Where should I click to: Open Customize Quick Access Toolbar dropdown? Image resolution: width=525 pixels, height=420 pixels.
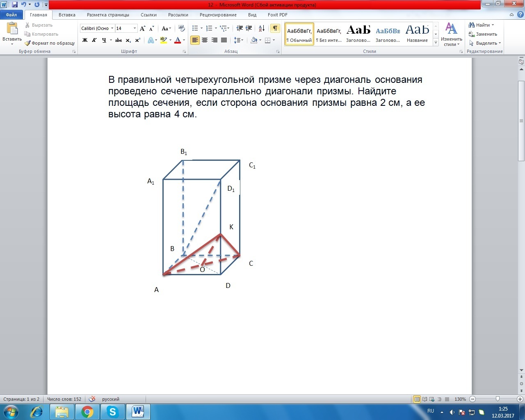[46, 5]
